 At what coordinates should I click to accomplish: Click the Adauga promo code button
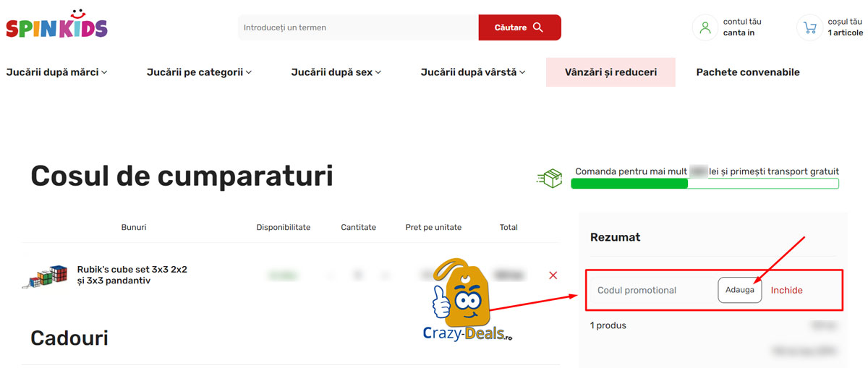click(x=740, y=290)
